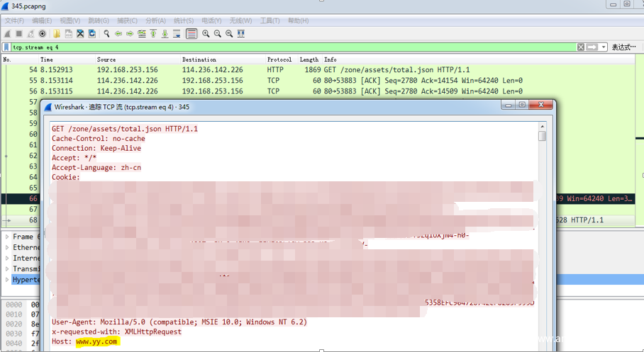The height and width of the screenshot is (352, 644).
Task: Click the stream dialog scrollbar thumb
Action: pyautogui.click(x=542, y=136)
